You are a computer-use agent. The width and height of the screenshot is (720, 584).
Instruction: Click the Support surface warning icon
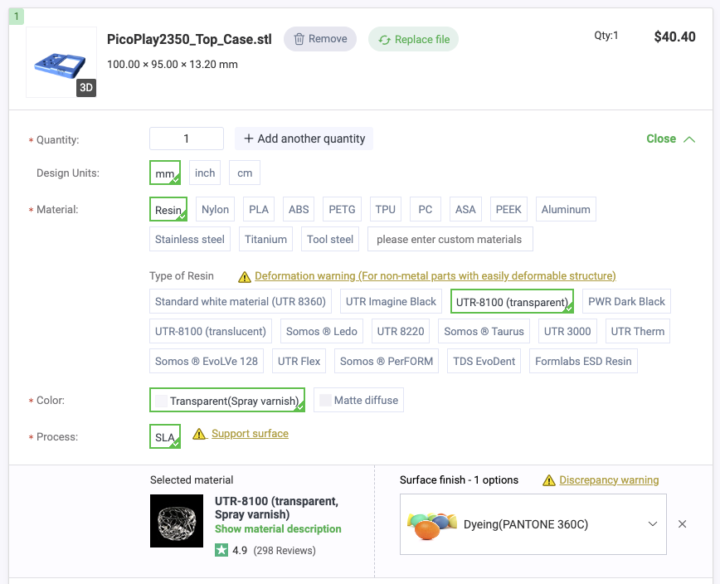[199, 434]
